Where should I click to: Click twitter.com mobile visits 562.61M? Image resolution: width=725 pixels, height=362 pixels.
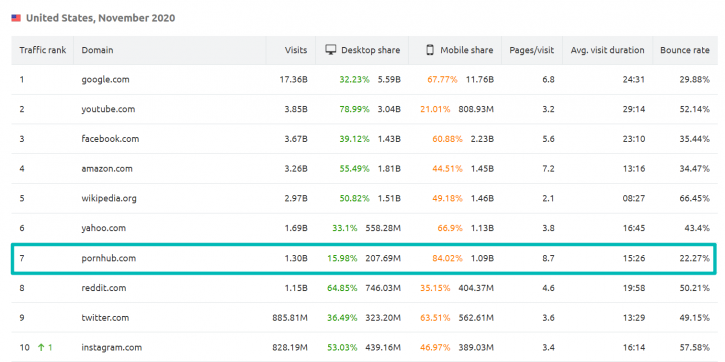pyautogui.click(x=476, y=318)
